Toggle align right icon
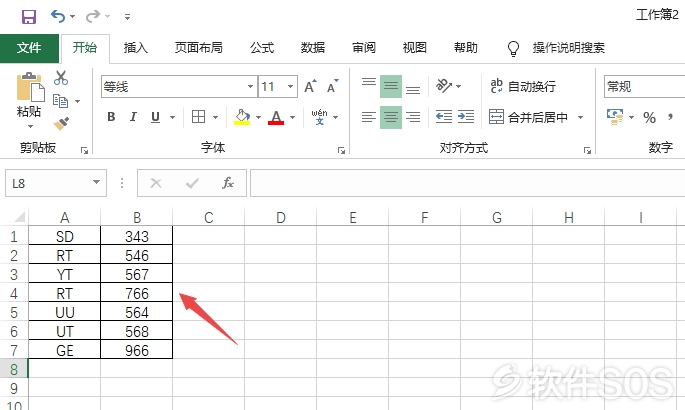This screenshot has width=685, height=410. (x=413, y=117)
